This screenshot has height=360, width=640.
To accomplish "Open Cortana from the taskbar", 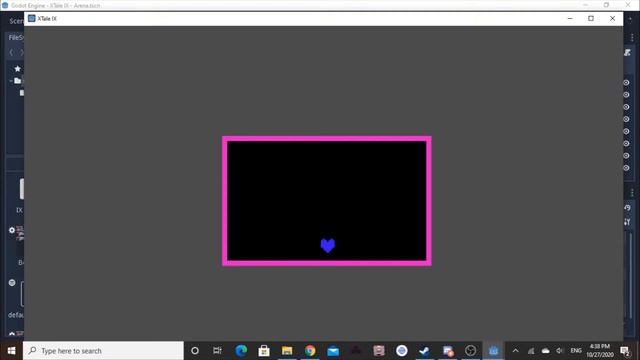I will click(195, 351).
